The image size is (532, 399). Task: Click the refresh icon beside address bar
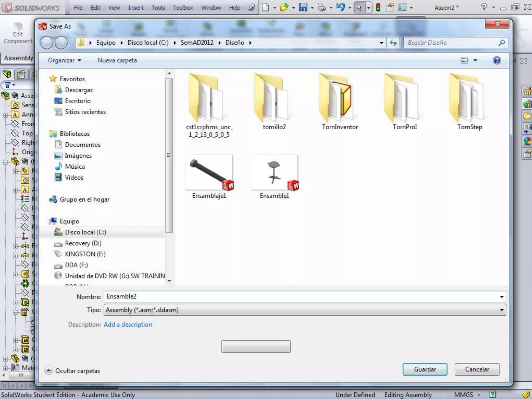point(393,43)
